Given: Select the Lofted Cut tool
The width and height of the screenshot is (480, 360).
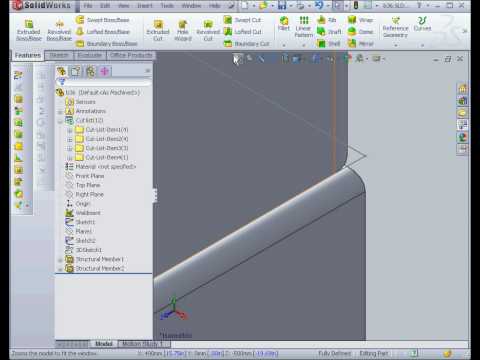Looking at the screenshot, I should click(243, 32).
